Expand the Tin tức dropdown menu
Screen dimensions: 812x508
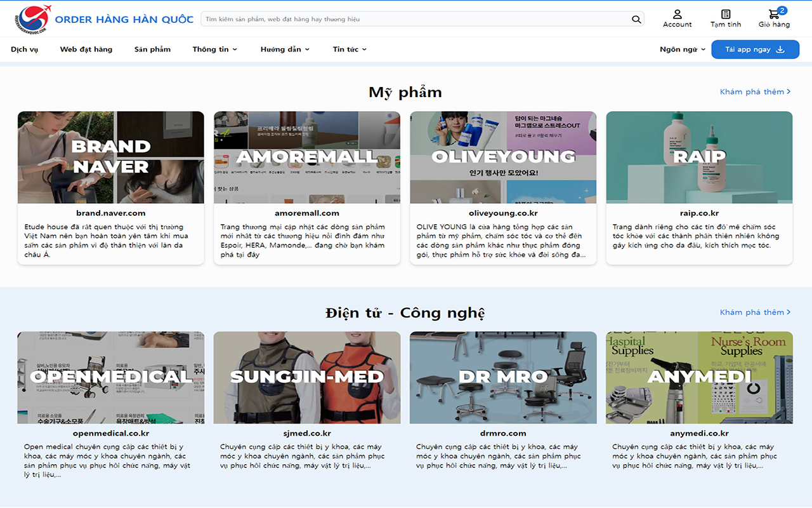tap(350, 49)
